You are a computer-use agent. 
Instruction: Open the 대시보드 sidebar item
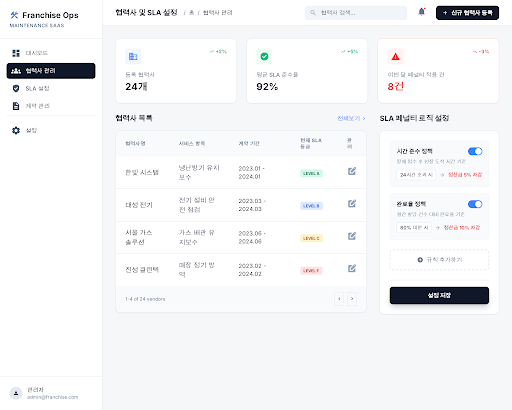51,53
